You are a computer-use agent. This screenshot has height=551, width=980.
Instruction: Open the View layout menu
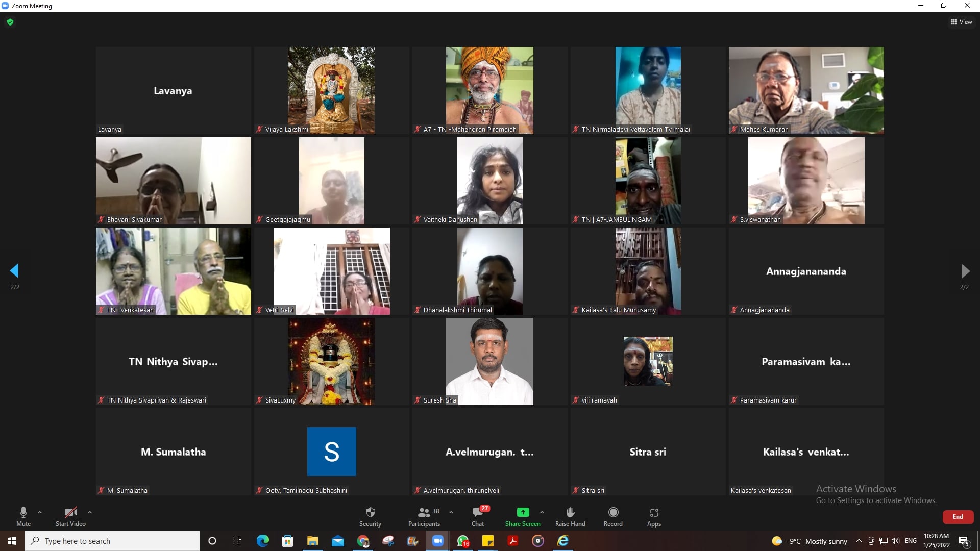click(x=961, y=22)
